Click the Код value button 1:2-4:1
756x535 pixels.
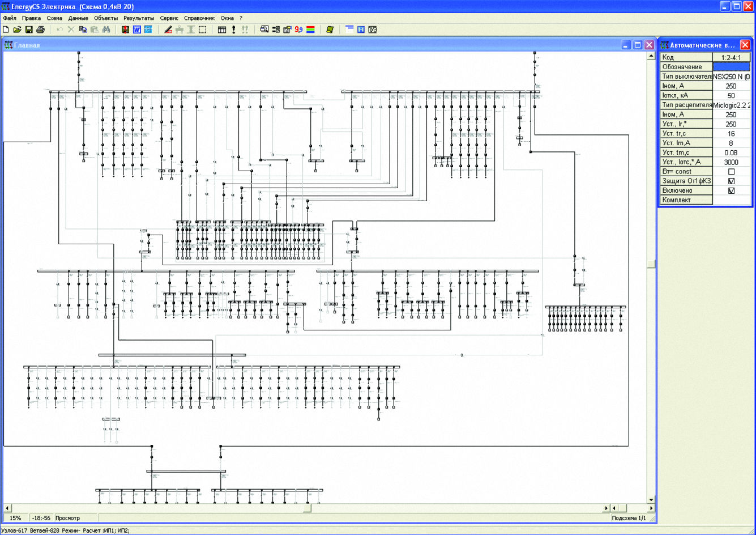coord(731,57)
